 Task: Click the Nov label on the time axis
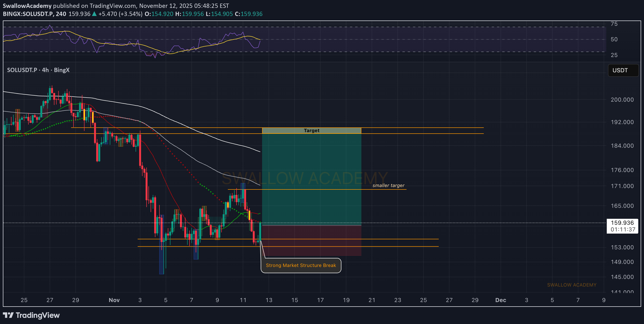(114, 300)
